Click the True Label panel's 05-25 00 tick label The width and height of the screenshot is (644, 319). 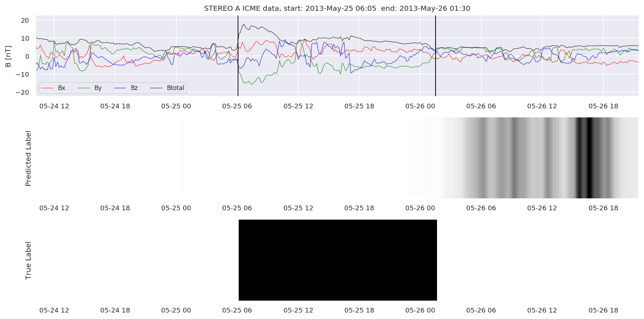point(176,310)
